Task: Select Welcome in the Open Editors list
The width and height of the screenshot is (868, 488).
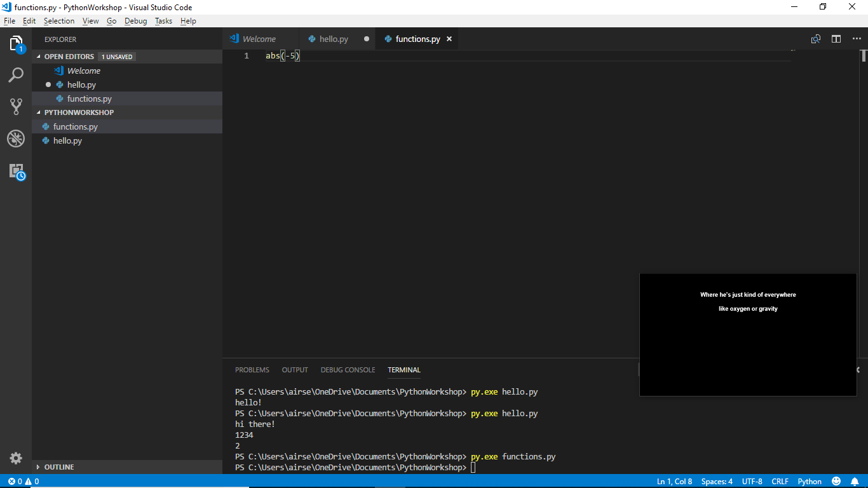Action: [127, 71]
